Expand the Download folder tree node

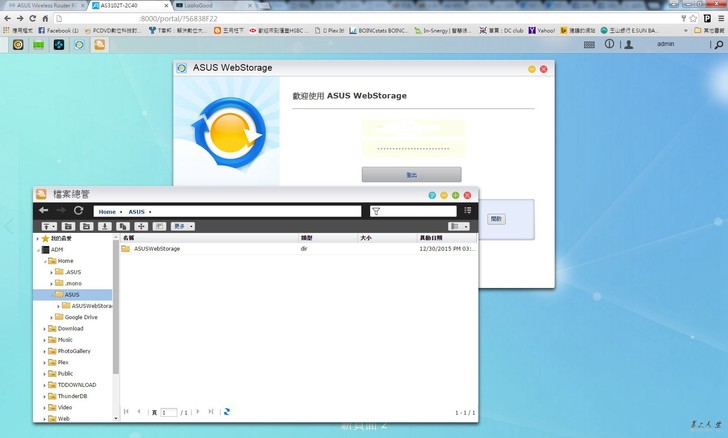click(x=44, y=328)
